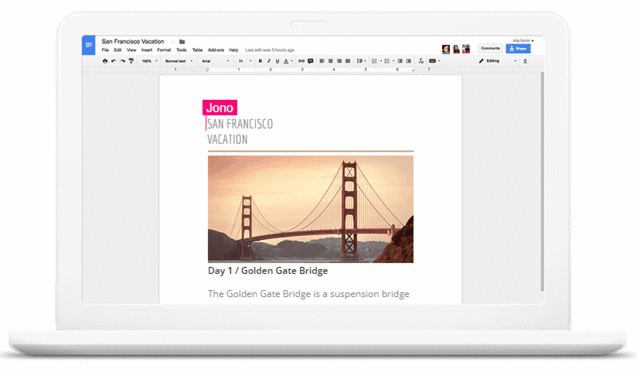Click the left indent marker on ruler
640x376 pixels.
207,70
